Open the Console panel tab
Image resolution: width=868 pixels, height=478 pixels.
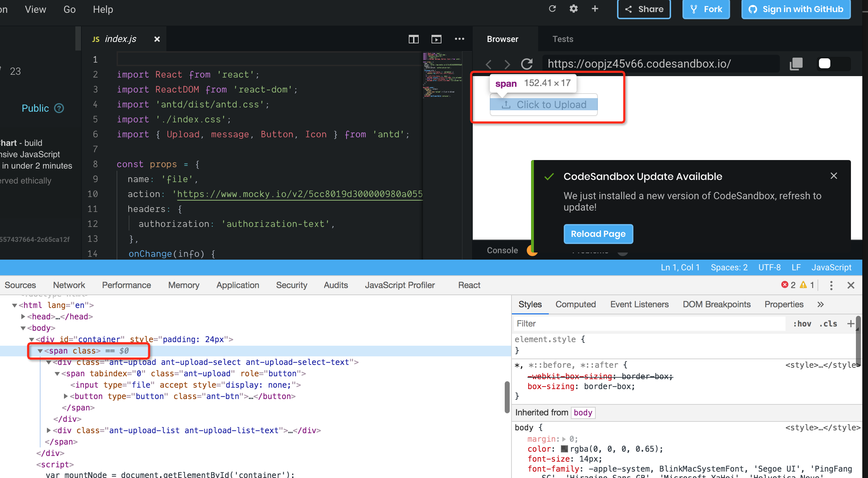click(x=502, y=250)
